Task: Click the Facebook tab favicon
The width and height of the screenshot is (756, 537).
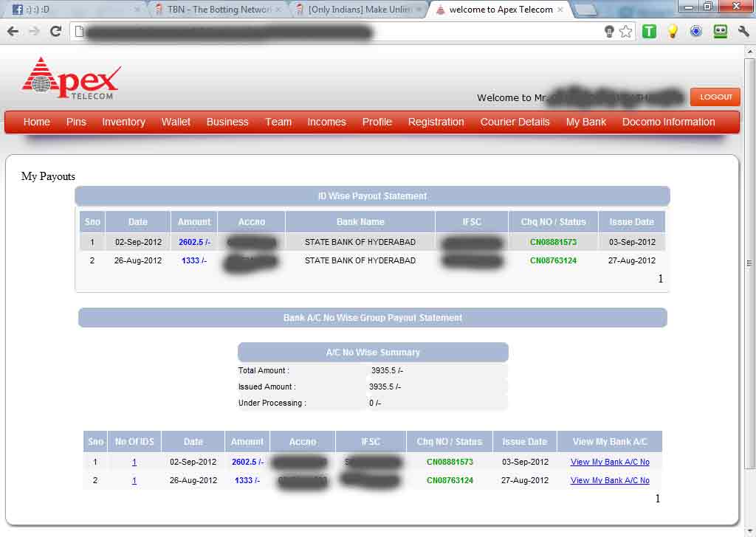Action: tap(17, 10)
